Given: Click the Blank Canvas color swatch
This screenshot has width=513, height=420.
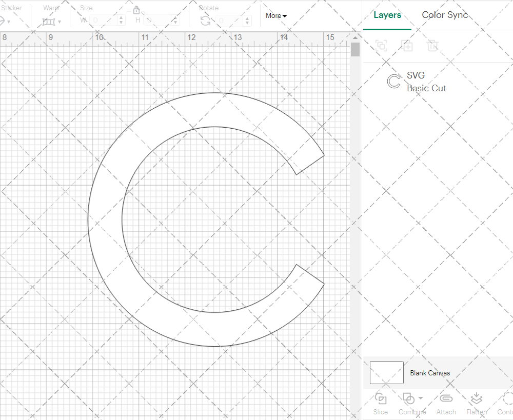Looking at the screenshot, I should coord(386,373).
